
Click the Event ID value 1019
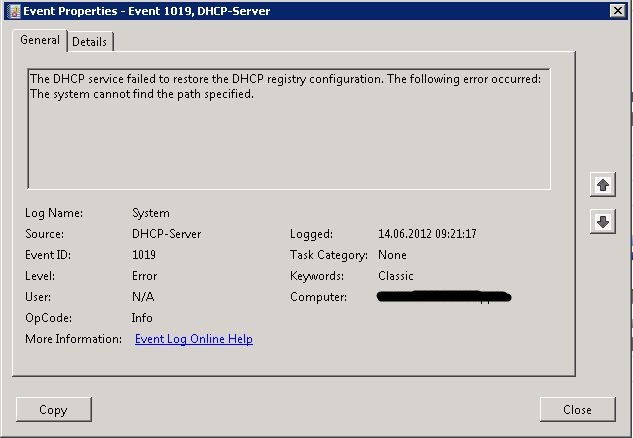pyautogui.click(x=144, y=255)
